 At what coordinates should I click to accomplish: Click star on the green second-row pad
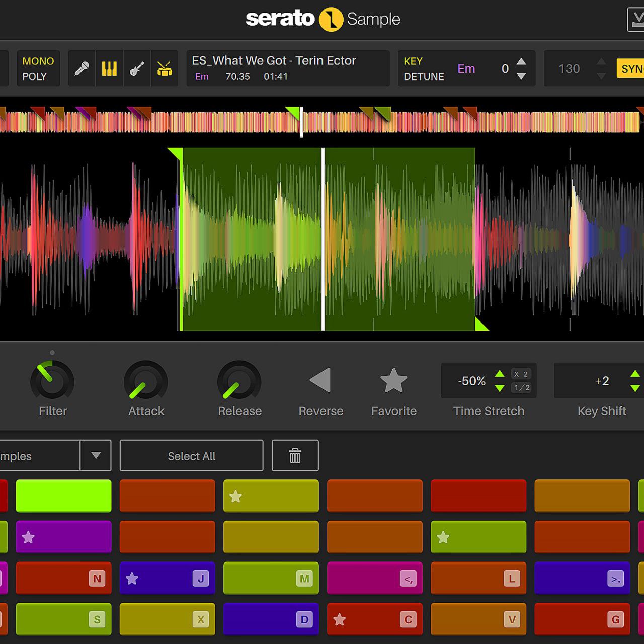[443, 537]
